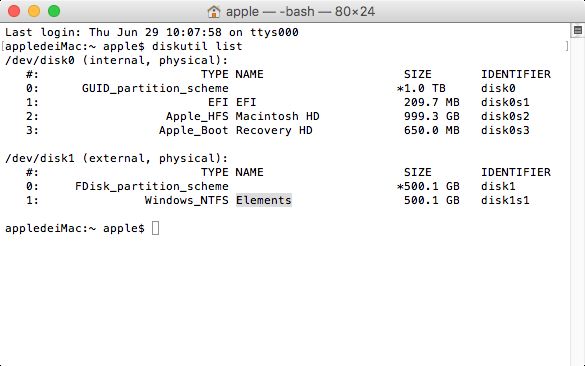
Task: Zoom the window with green button
Action: pos(54,11)
